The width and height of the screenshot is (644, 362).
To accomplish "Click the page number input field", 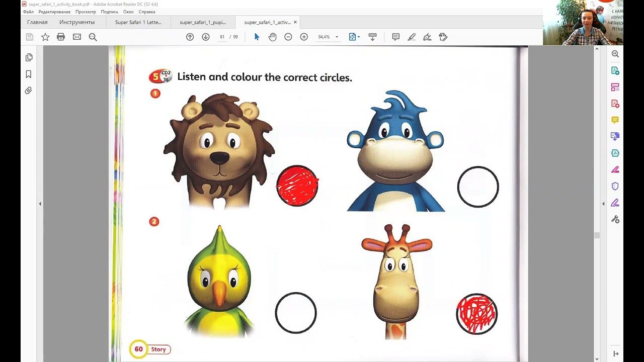I will 222,37.
